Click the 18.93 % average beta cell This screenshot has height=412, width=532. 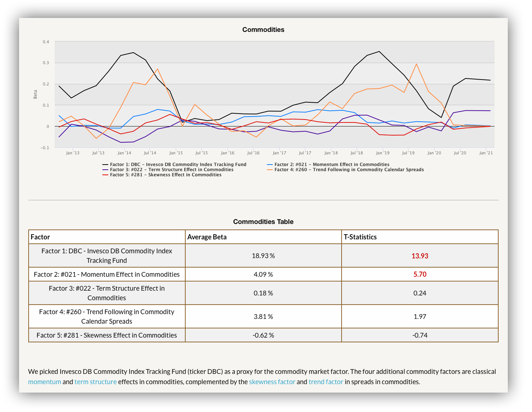point(263,255)
